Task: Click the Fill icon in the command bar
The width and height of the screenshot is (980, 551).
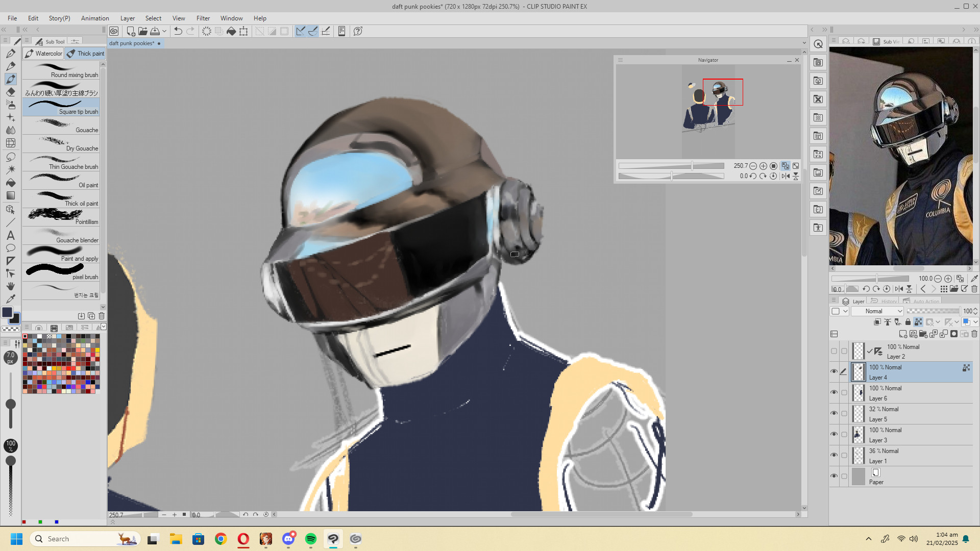Action: click(231, 31)
